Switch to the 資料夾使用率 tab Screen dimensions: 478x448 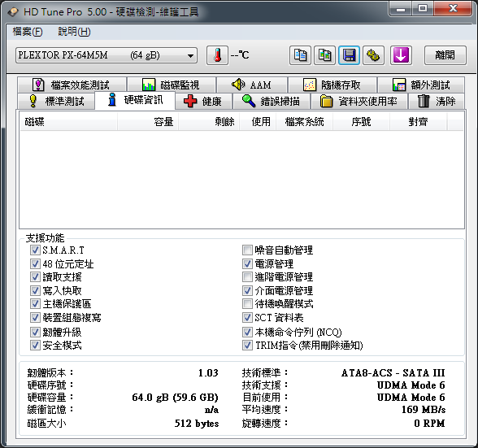pyautogui.click(x=359, y=102)
